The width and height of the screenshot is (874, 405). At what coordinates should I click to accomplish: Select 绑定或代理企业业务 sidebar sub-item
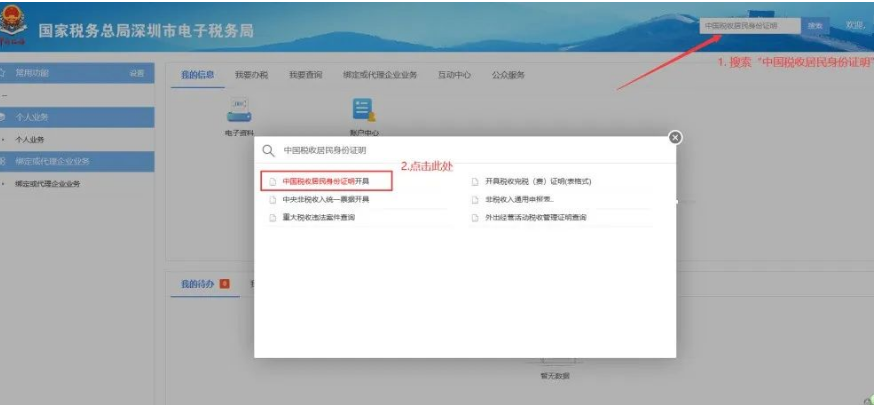pos(47,184)
